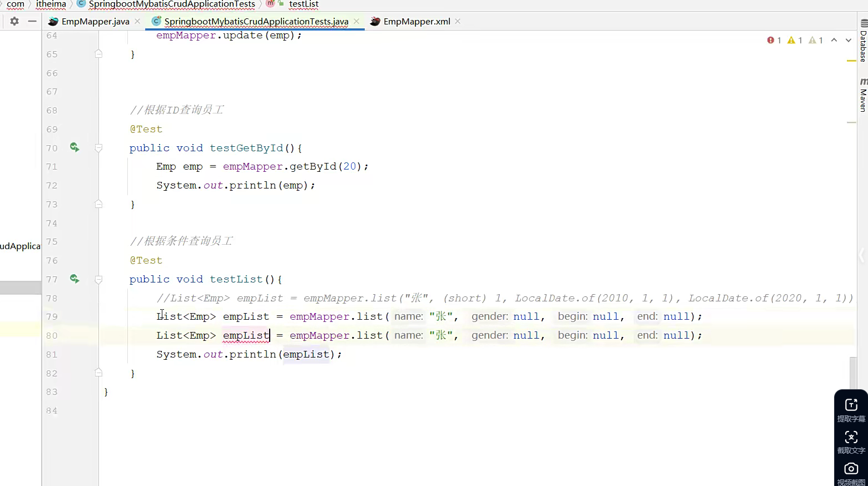Click the testList method name on line 77
868x486 pixels.
coord(236,279)
